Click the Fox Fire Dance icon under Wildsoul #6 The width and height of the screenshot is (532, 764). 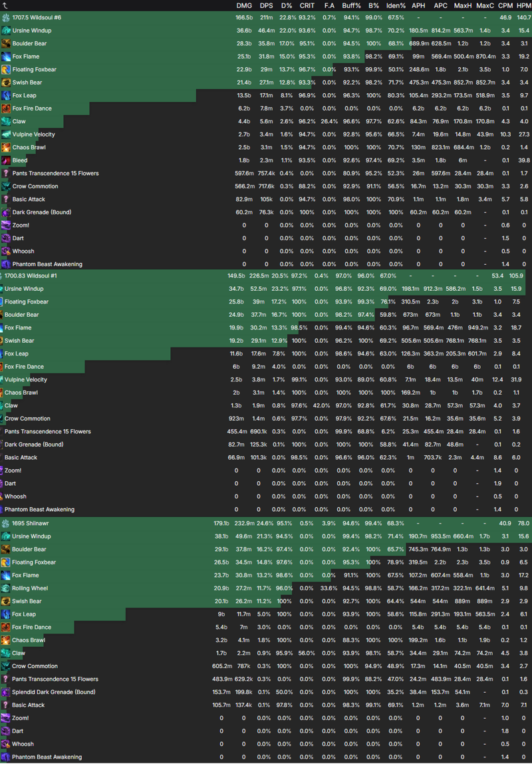point(6,108)
